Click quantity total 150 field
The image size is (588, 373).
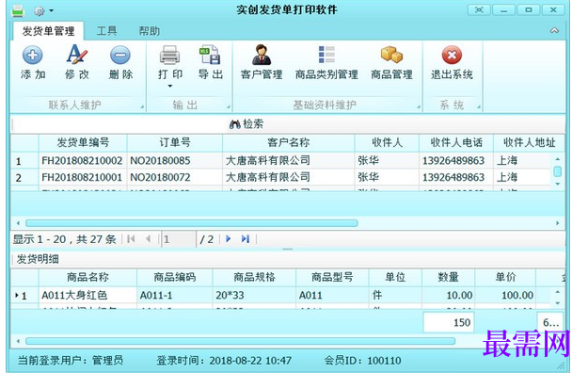click(x=449, y=322)
